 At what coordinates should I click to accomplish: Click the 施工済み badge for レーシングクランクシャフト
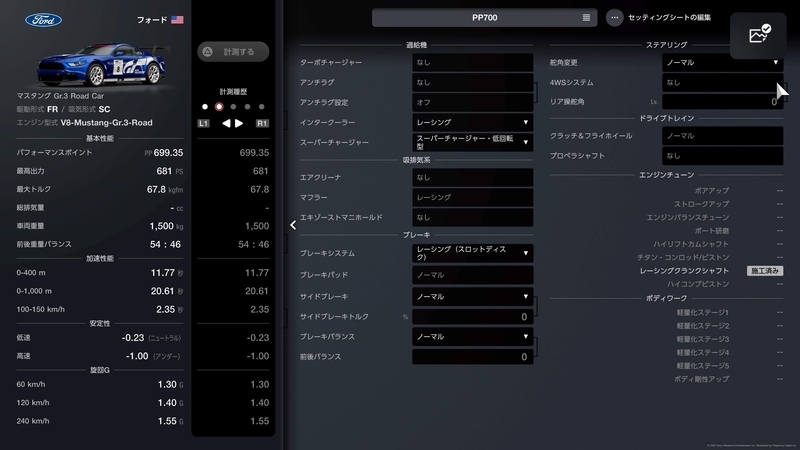pos(765,271)
